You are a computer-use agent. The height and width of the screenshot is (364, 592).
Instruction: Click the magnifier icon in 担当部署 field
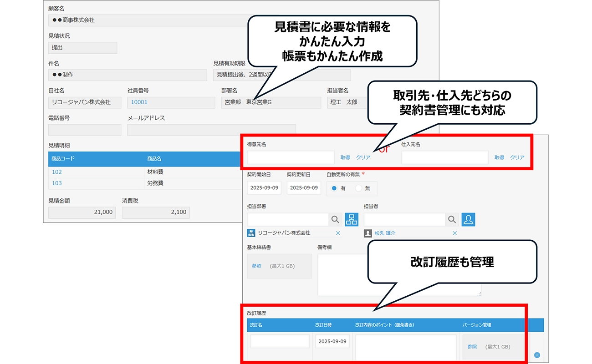click(336, 219)
